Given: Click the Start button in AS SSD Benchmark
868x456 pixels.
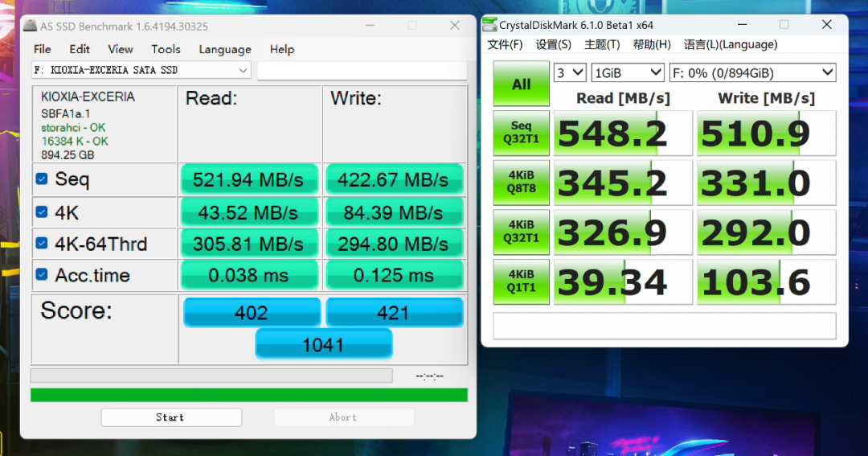Looking at the screenshot, I should (171, 417).
